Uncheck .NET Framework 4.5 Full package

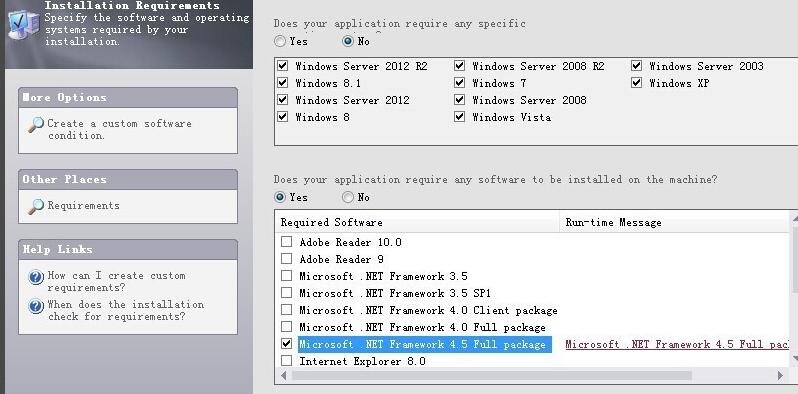pos(287,344)
